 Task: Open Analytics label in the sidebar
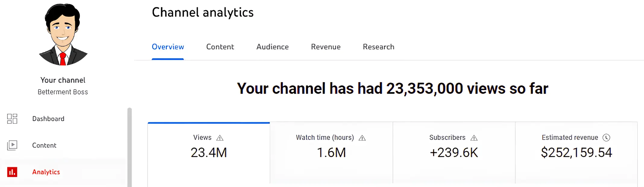(x=46, y=172)
